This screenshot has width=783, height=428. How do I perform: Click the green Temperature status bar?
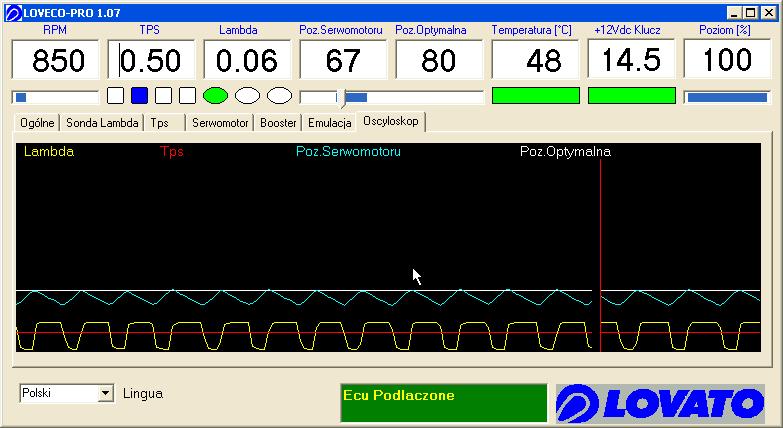click(536, 95)
